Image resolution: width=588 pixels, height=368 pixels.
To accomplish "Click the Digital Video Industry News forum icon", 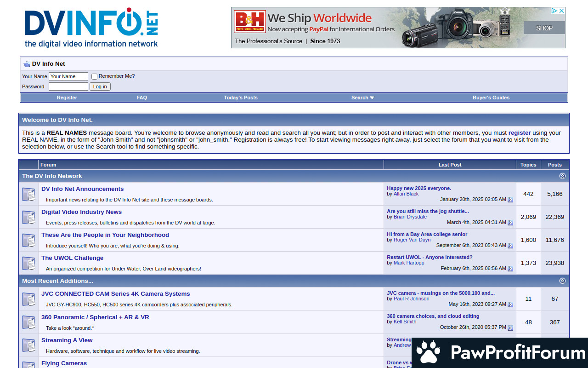I will [x=28, y=217].
